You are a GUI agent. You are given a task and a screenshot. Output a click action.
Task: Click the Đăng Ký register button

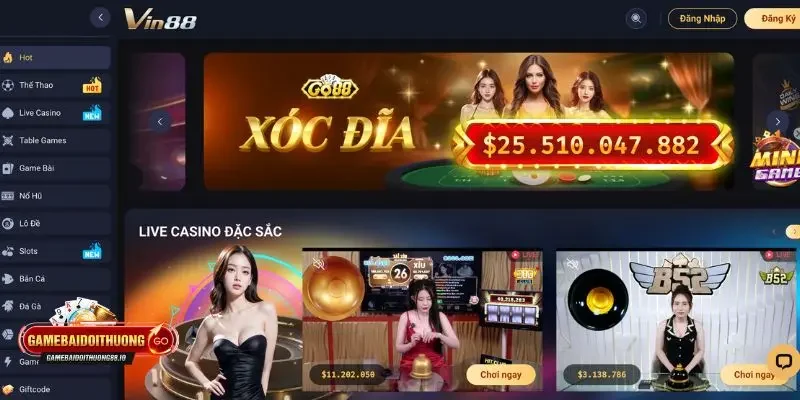tap(774, 18)
